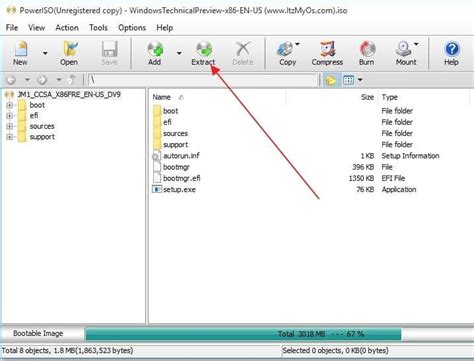The image size is (474, 361).
Task: Select sources folder in tree
Action: pos(42,126)
